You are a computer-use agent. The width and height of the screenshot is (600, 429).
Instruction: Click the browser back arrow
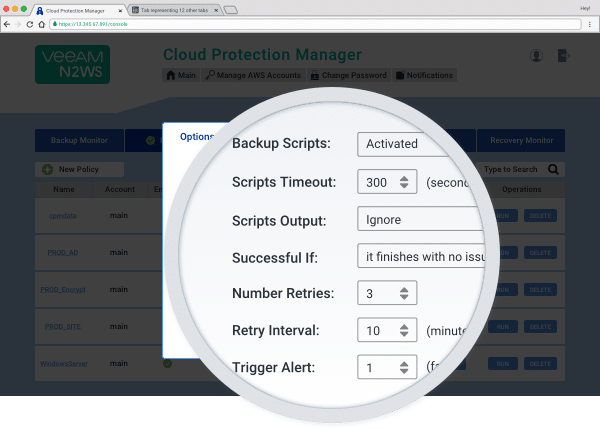click(x=7, y=24)
